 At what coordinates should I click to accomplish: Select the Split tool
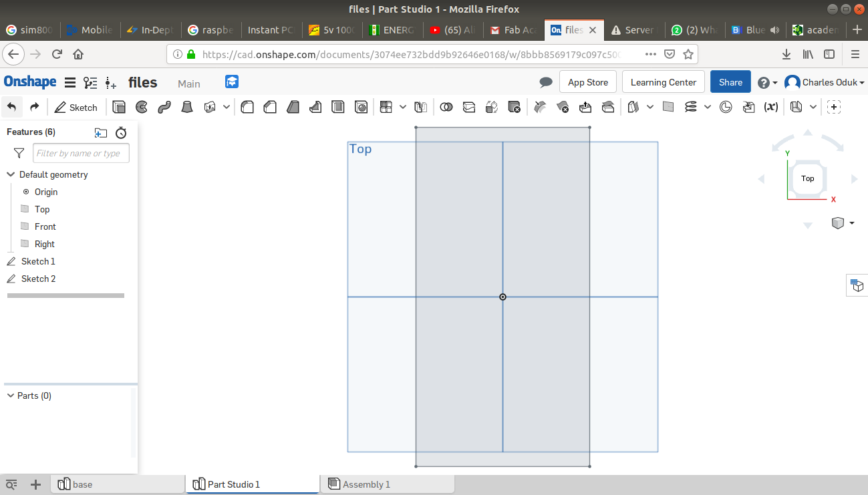(469, 107)
